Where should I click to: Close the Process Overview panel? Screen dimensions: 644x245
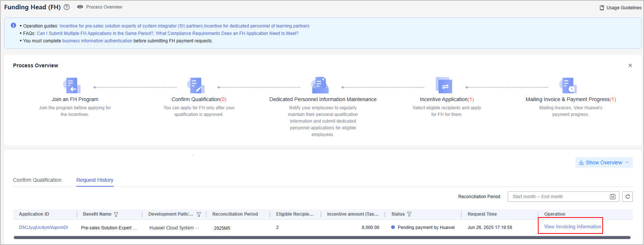click(630, 65)
